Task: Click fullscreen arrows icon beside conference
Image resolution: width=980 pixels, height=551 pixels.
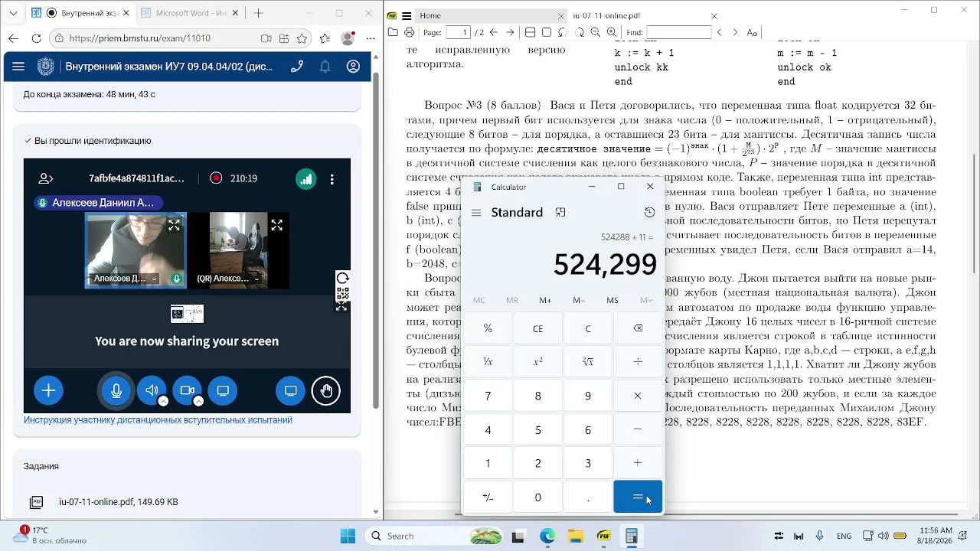Action: coord(342,306)
